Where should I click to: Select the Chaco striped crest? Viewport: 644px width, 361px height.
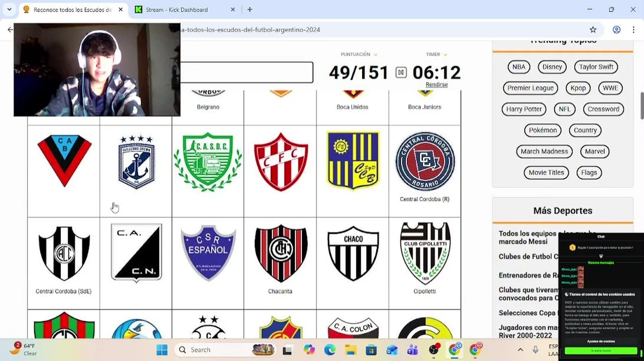(353, 253)
